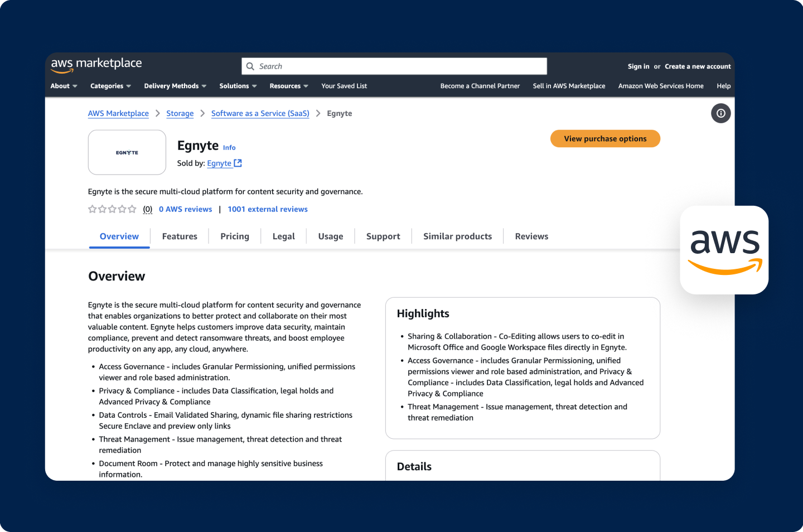Viewport: 803px width, 532px height.
Task: Open the Resources dropdown
Action: [288, 86]
